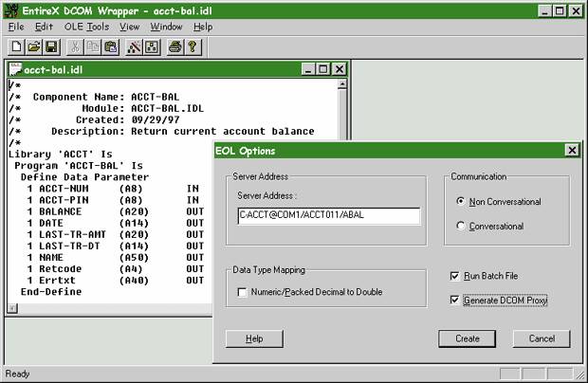Viewport: 588px width, 383px height.
Task: Uncheck the Run Batch File checkbox
Action: coord(454,276)
